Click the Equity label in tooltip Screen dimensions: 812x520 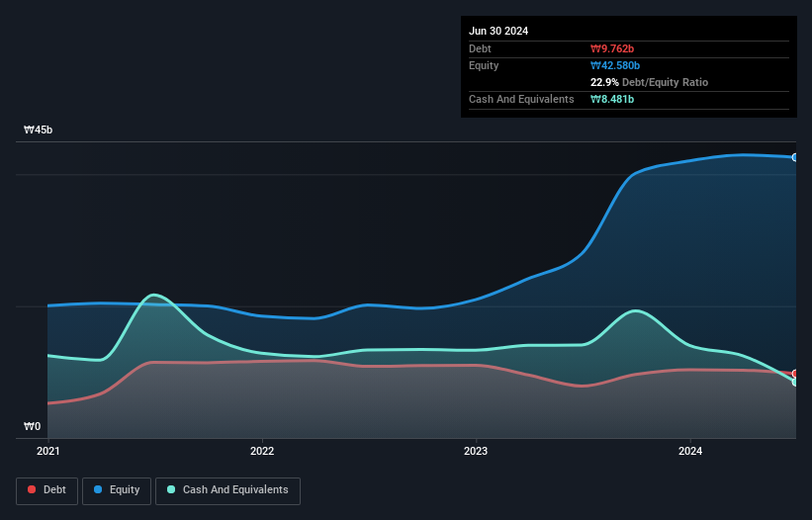(484, 65)
